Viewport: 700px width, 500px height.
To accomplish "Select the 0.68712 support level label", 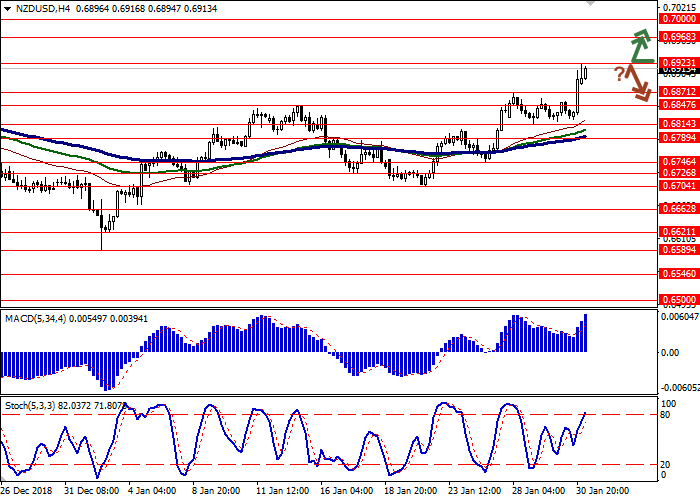I will [x=677, y=91].
